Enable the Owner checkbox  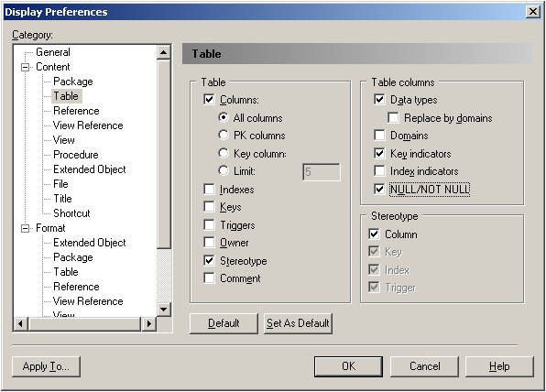click(209, 243)
